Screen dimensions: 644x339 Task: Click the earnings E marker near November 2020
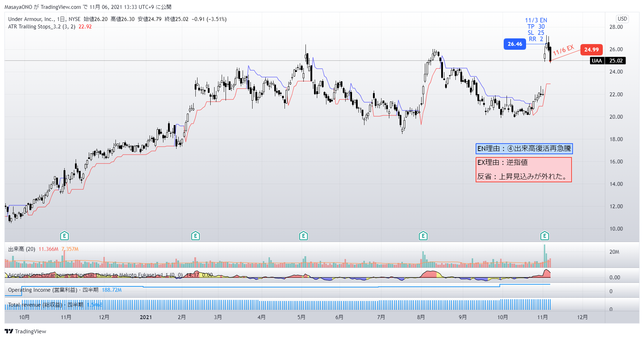point(64,236)
